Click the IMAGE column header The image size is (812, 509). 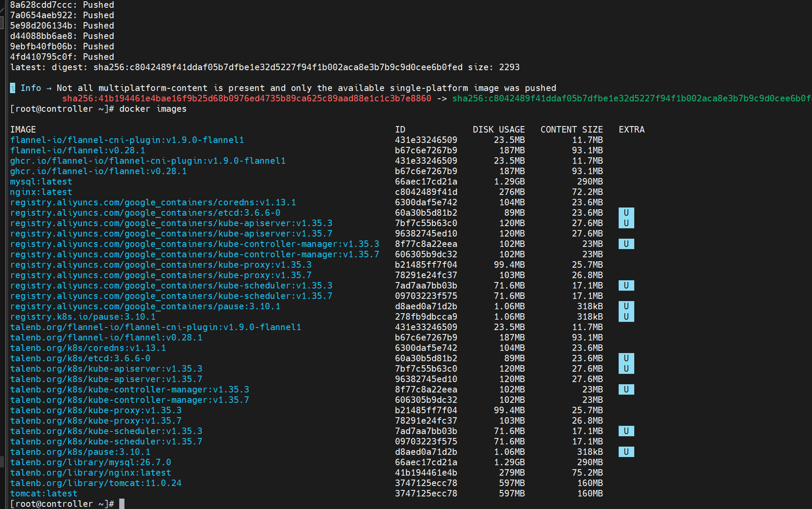point(23,130)
